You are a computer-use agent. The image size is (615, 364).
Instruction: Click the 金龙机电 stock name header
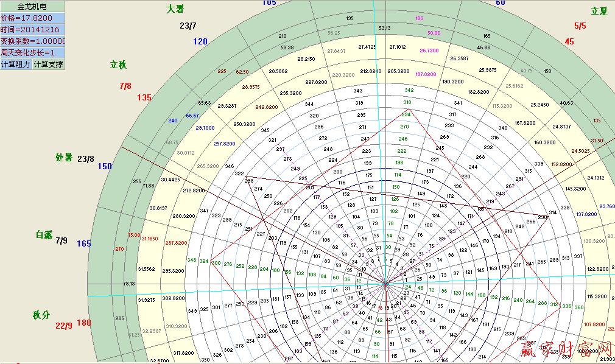tap(32, 7)
